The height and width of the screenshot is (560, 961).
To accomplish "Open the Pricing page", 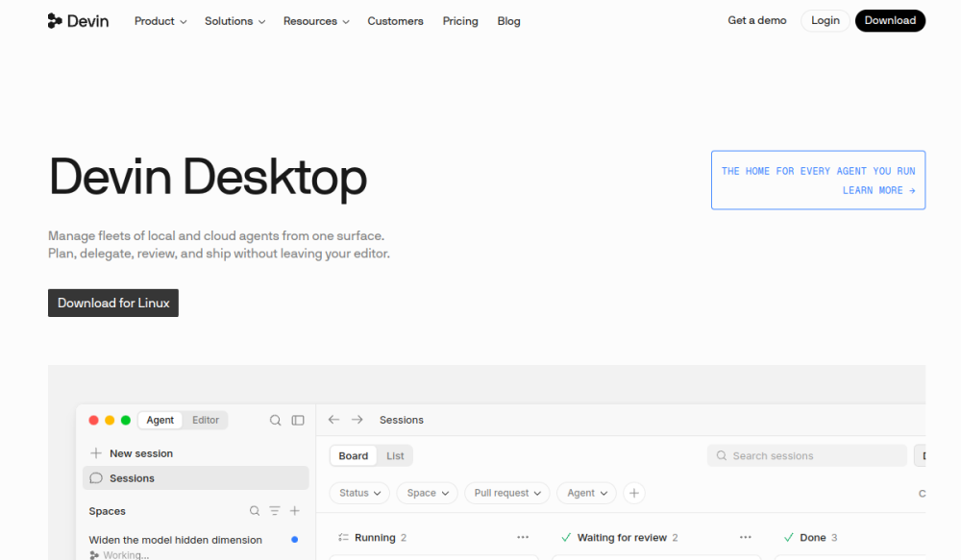I will click(x=460, y=21).
